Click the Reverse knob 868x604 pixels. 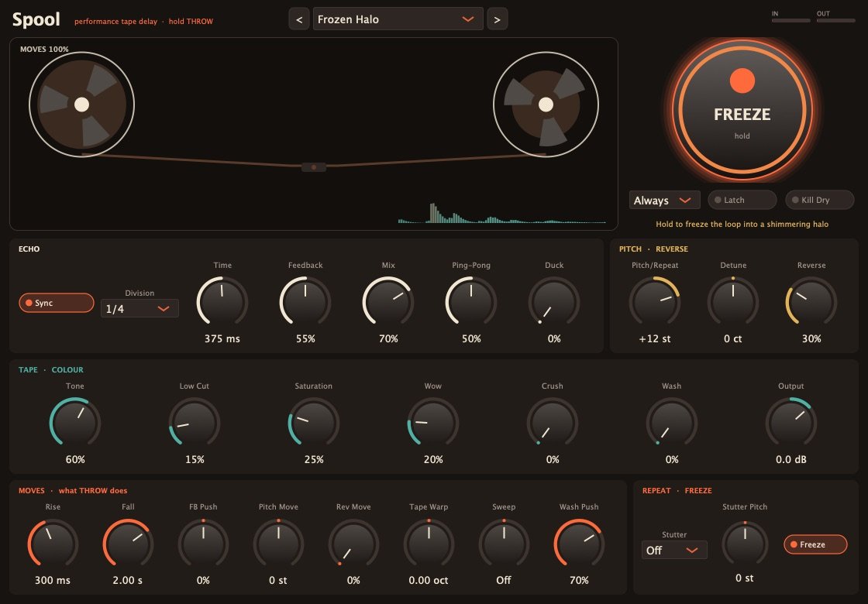[811, 302]
